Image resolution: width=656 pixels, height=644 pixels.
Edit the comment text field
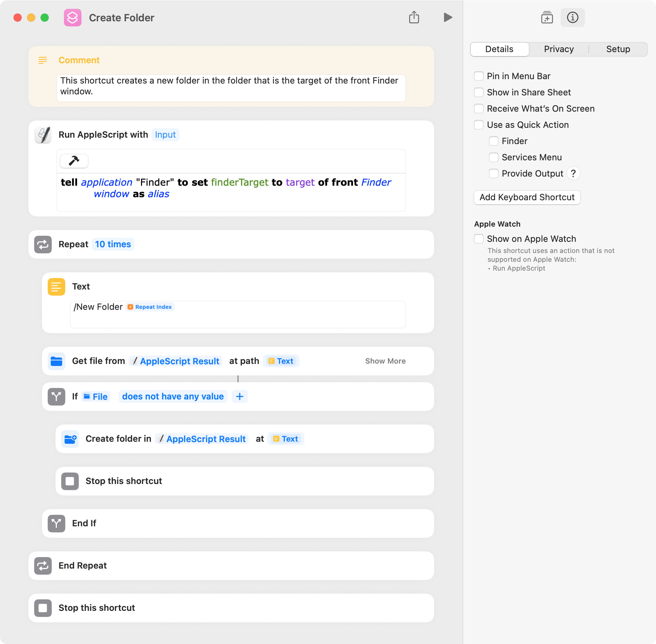(x=231, y=88)
